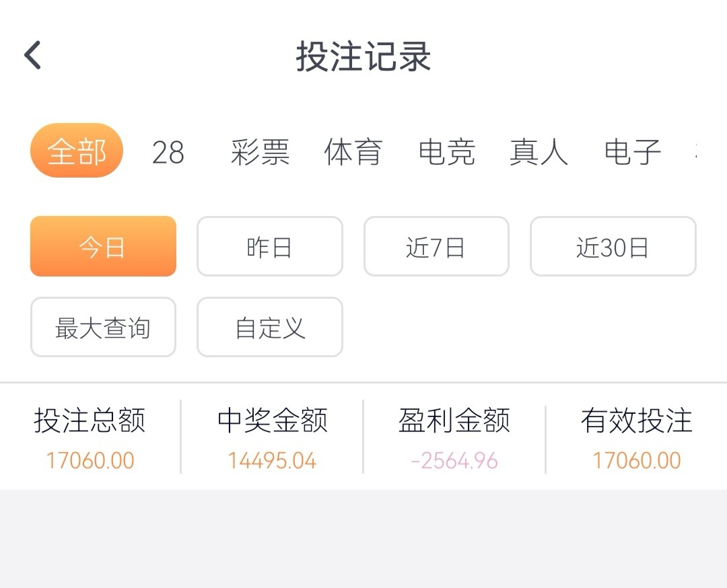Tap the back arrow icon
The width and height of the screenshot is (727, 588).
[33, 55]
